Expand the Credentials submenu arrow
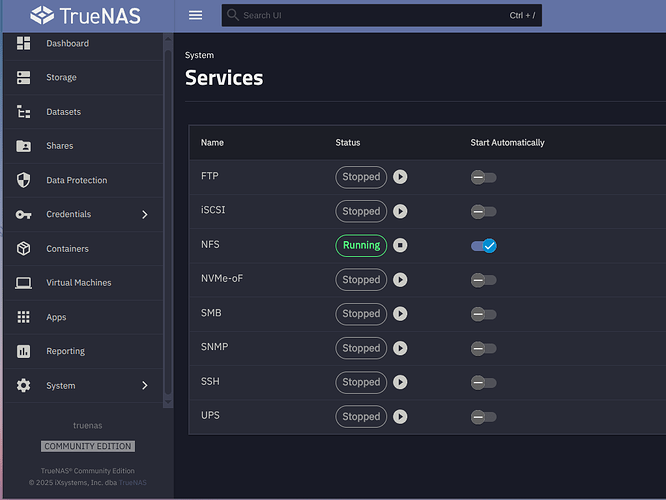Viewport: 666px width, 500px height. 144,214
